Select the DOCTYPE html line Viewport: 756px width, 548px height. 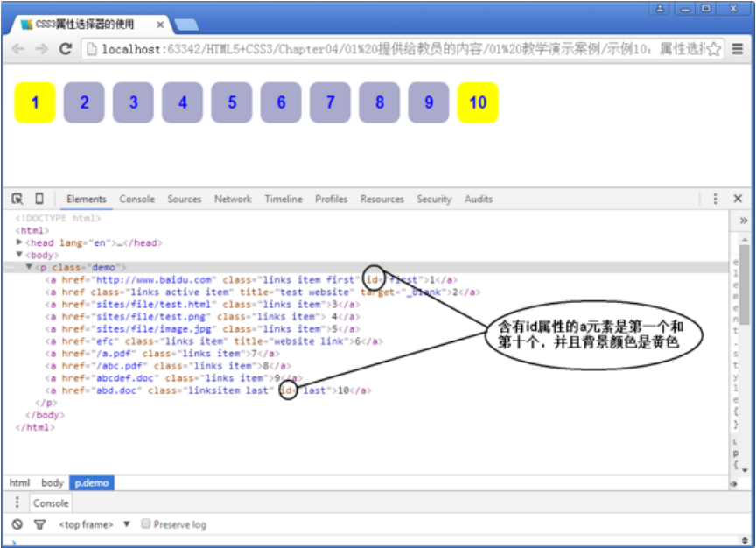59,218
